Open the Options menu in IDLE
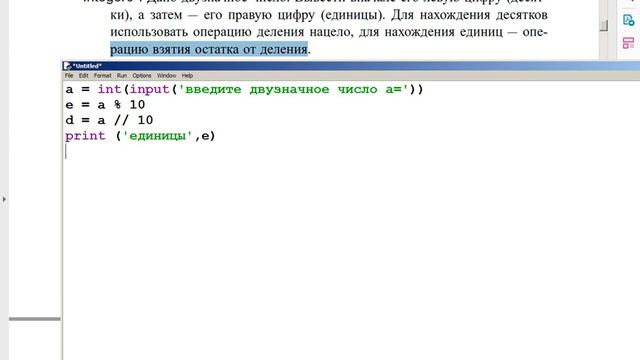 142,76
